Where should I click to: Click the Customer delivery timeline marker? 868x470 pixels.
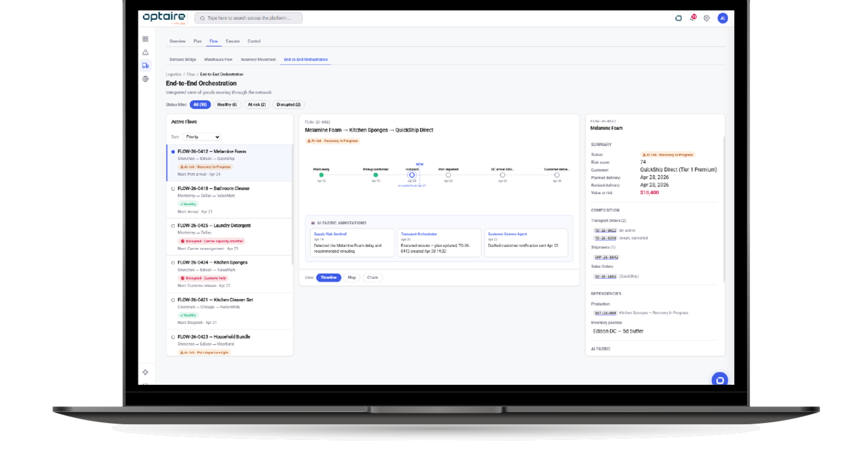coord(557,175)
